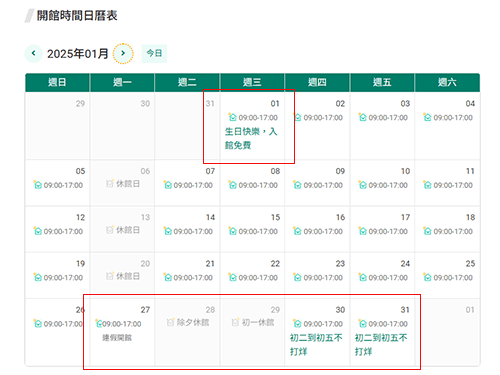The width and height of the screenshot is (500, 375).
Task: Go to the next month arrow
Action: tap(123, 53)
